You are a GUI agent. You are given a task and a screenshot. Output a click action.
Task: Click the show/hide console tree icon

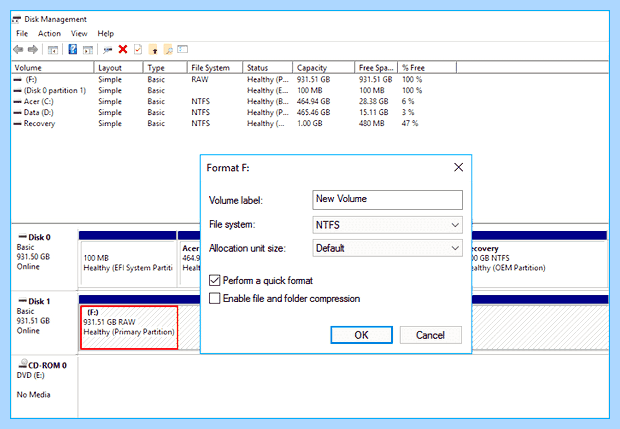coord(53,50)
